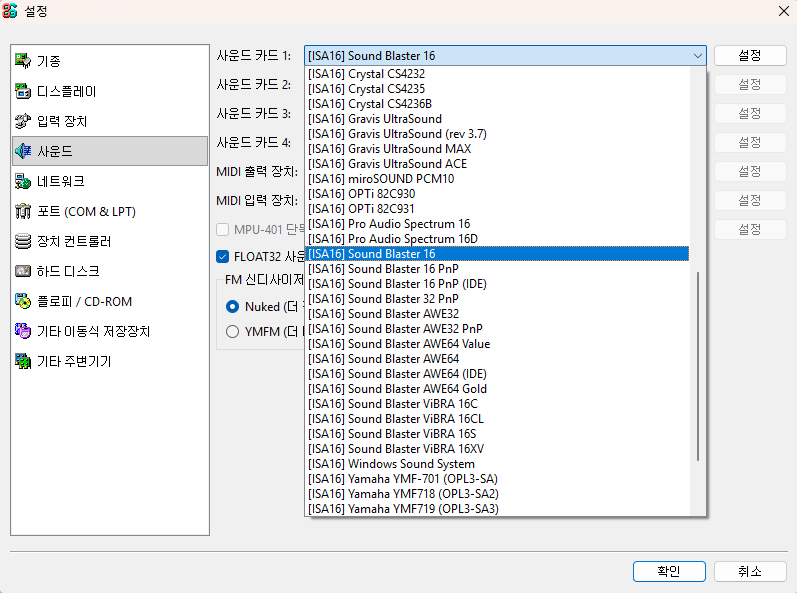Collapse the 사운드 카드 1 dropdown arrow

(697, 56)
